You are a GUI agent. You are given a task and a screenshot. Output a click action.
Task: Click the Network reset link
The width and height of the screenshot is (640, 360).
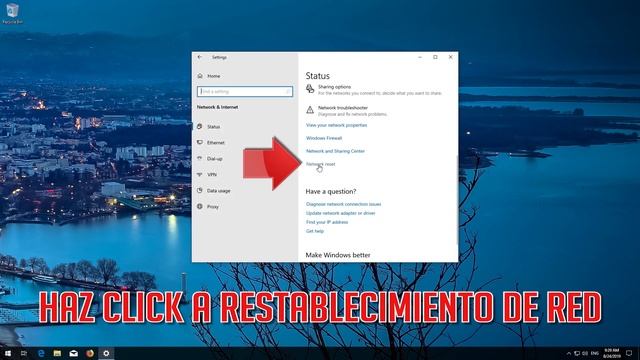[321, 164]
